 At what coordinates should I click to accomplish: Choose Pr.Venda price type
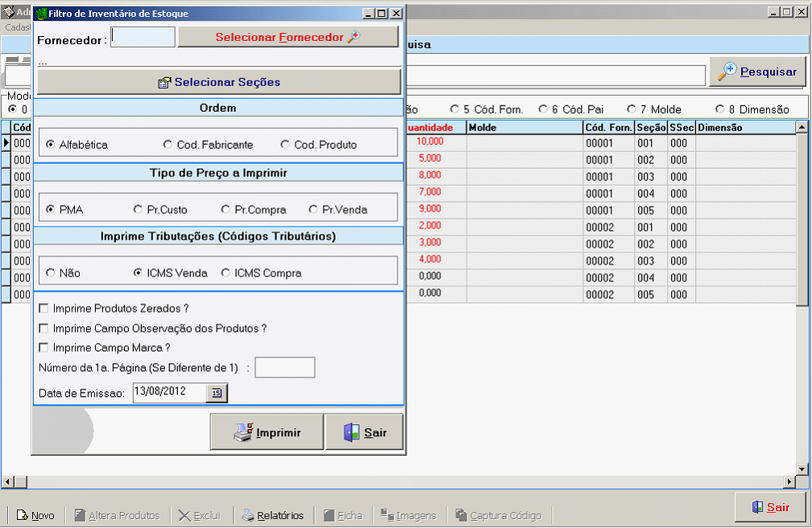point(313,209)
